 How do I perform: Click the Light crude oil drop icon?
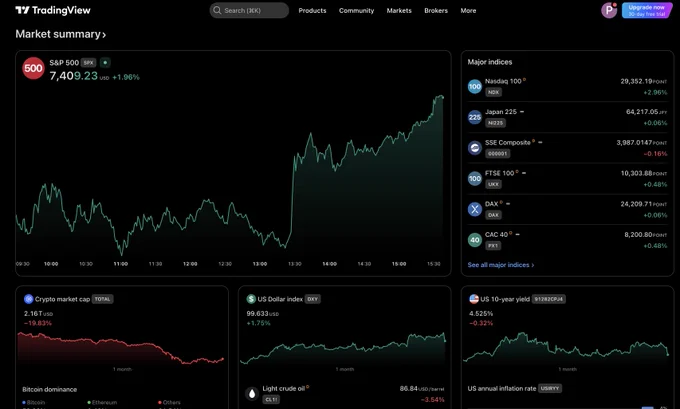[252, 394]
